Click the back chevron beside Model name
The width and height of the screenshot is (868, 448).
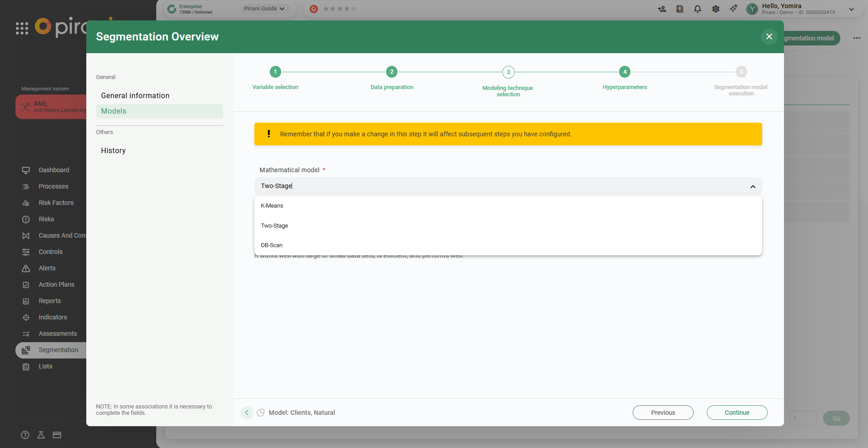(247, 413)
